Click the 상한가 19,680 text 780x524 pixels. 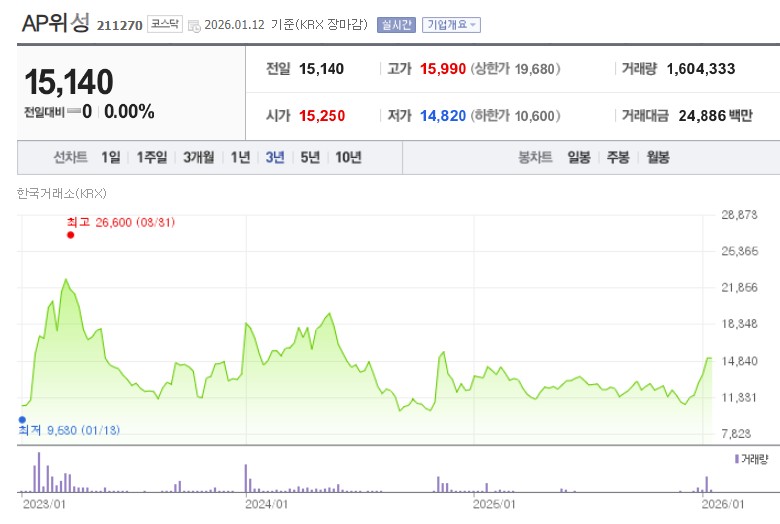coord(515,69)
